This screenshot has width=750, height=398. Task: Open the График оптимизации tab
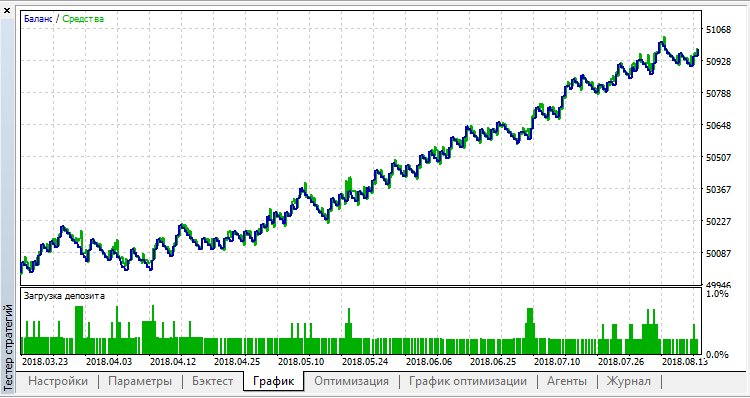coord(468,381)
